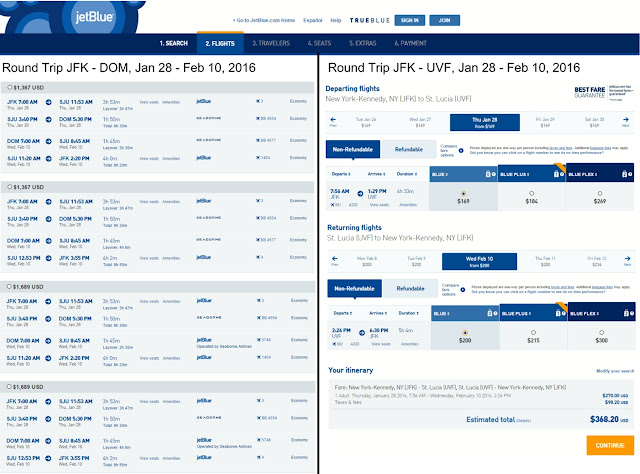Click the jetBlue logo
Image resolution: width=640 pixels, height=474 pixels.
94,17
